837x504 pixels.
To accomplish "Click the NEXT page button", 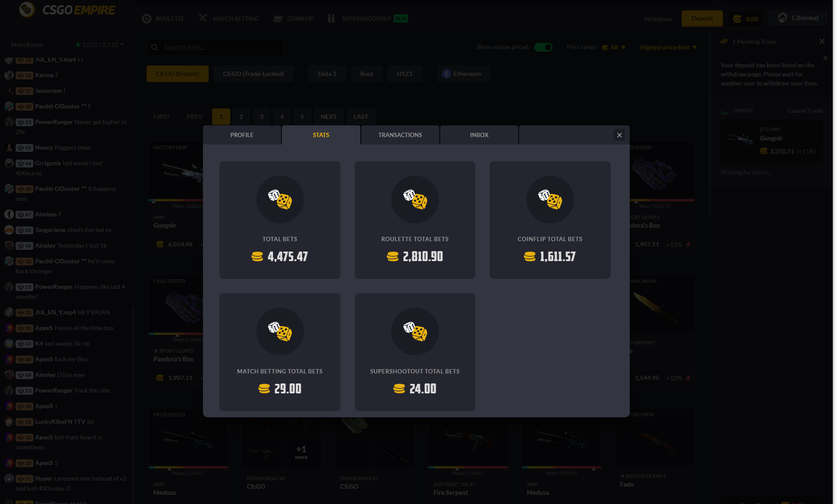I will click(x=329, y=117).
